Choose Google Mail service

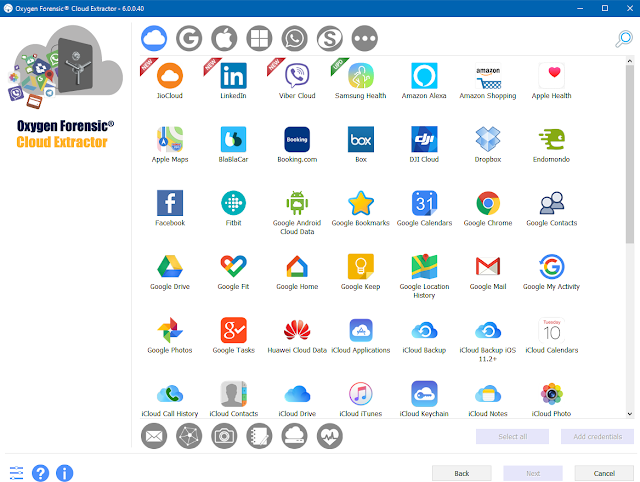[488, 272]
